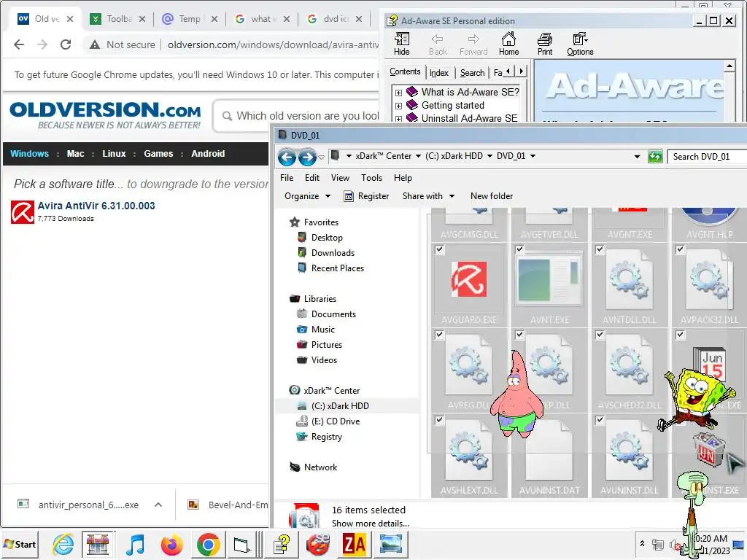
Task: Open options for antivir_personal download
Action: coord(158,505)
